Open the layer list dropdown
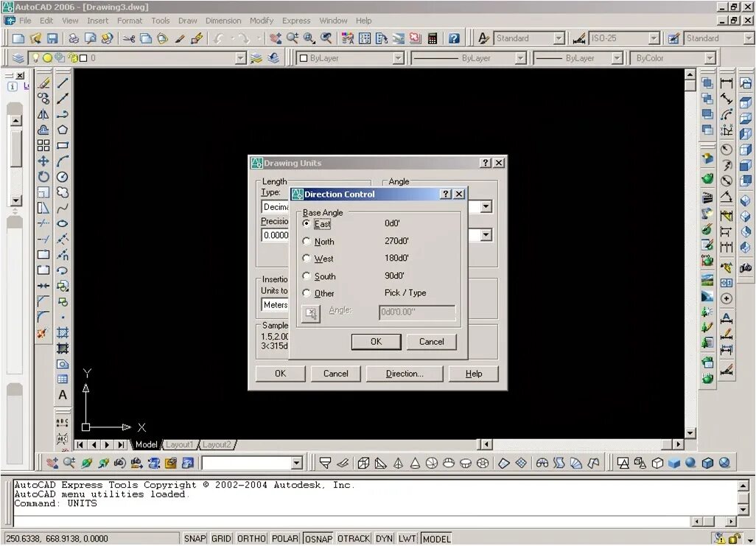This screenshot has width=756, height=546. coord(241,58)
